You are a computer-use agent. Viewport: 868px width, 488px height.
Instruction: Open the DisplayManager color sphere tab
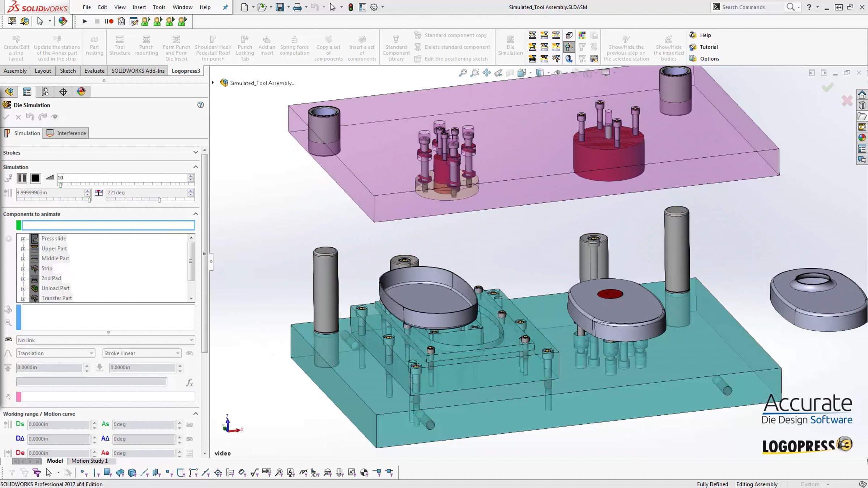[x=81, y=92]
